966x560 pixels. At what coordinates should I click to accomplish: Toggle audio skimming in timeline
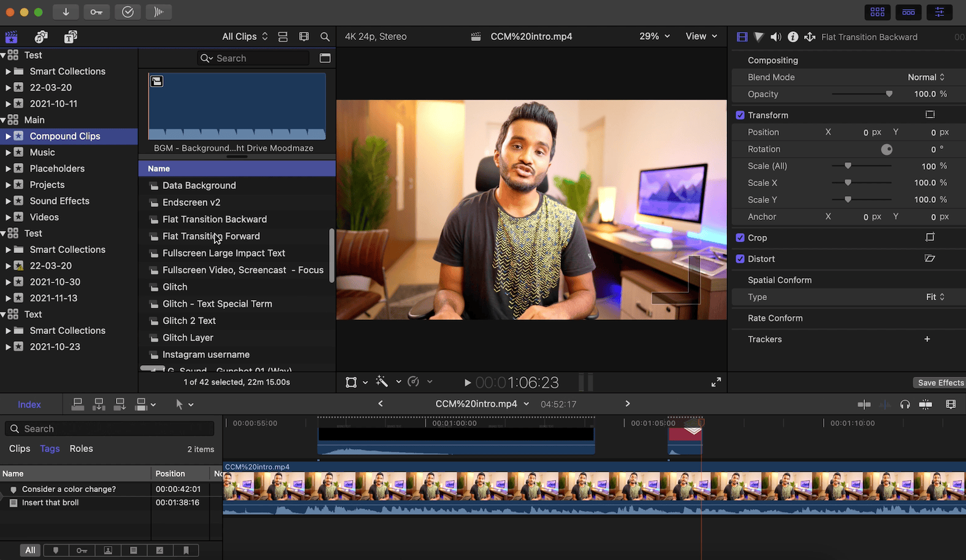(x=885, y=404)
